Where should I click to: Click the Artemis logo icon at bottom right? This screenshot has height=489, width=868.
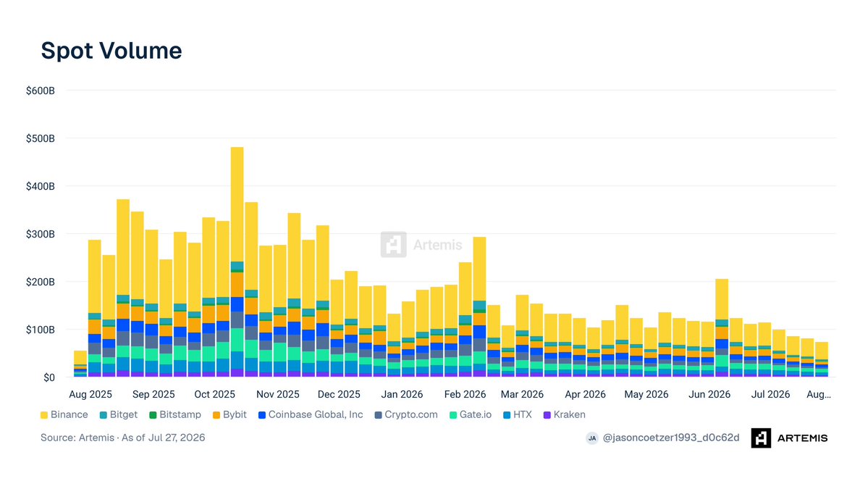pos(761,438)
